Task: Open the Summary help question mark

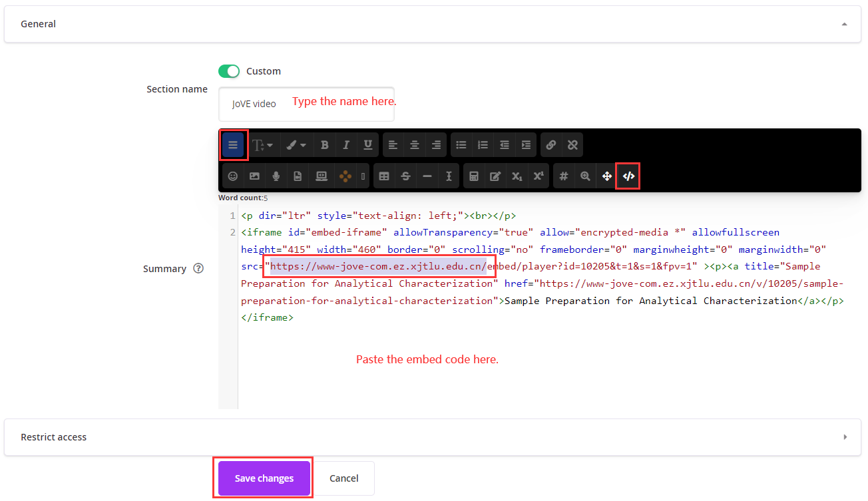Action: coord(198,269)
